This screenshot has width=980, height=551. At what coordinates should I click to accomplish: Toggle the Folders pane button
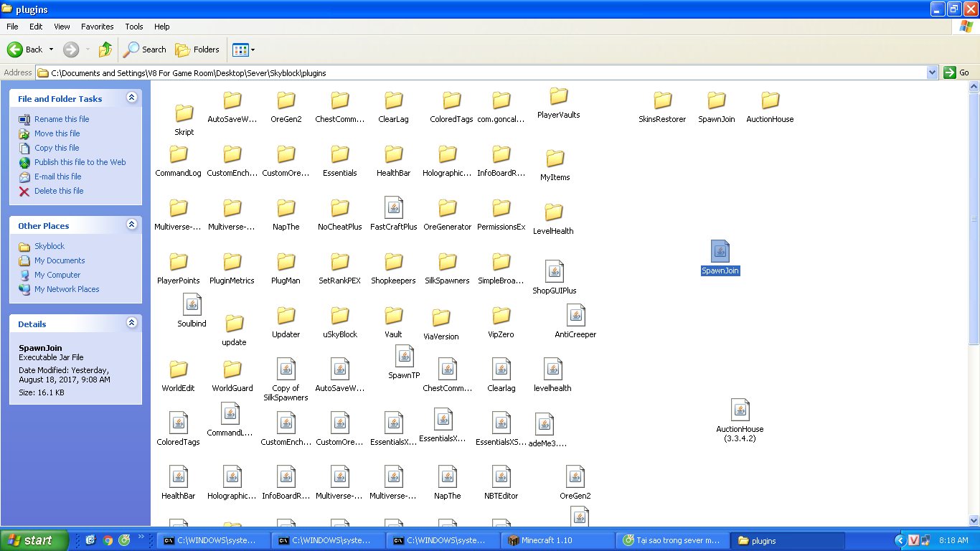197,50
